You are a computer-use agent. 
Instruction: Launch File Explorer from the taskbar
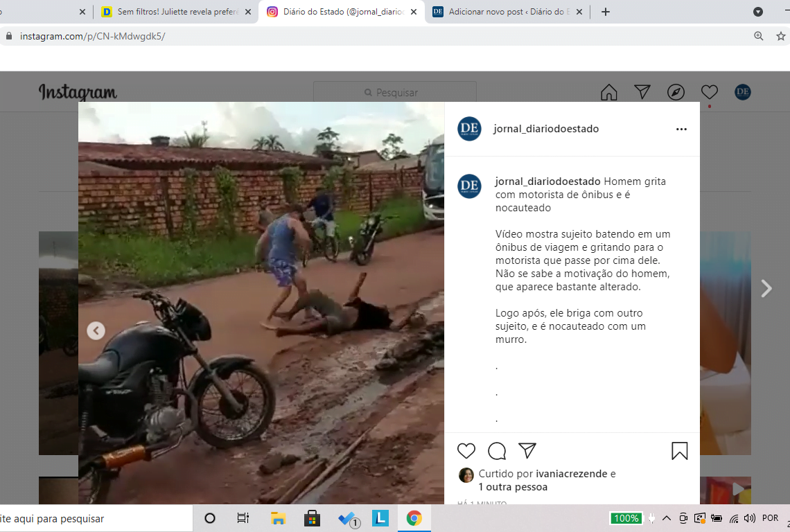278,518
